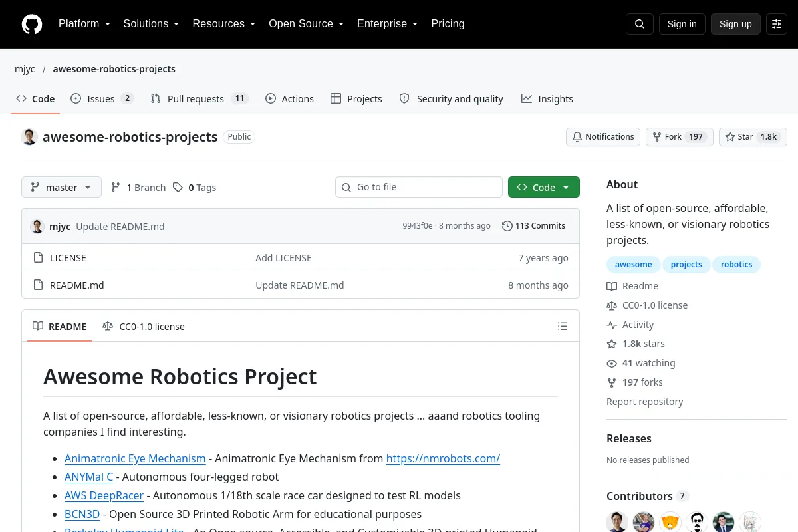The width and height of the screenshot is (798, 532).
Task: Open the master branch dropdown
Action: tap(61, 188)
